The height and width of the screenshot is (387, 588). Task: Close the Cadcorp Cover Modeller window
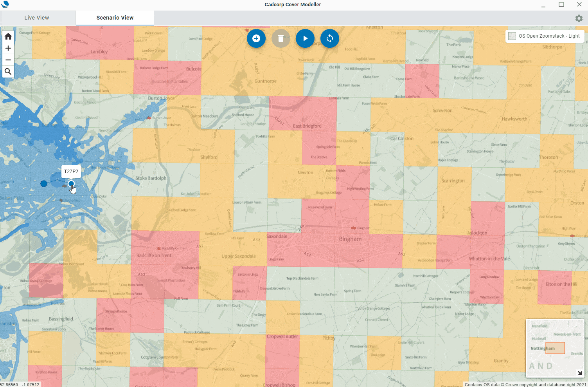[x=579, y=5]
